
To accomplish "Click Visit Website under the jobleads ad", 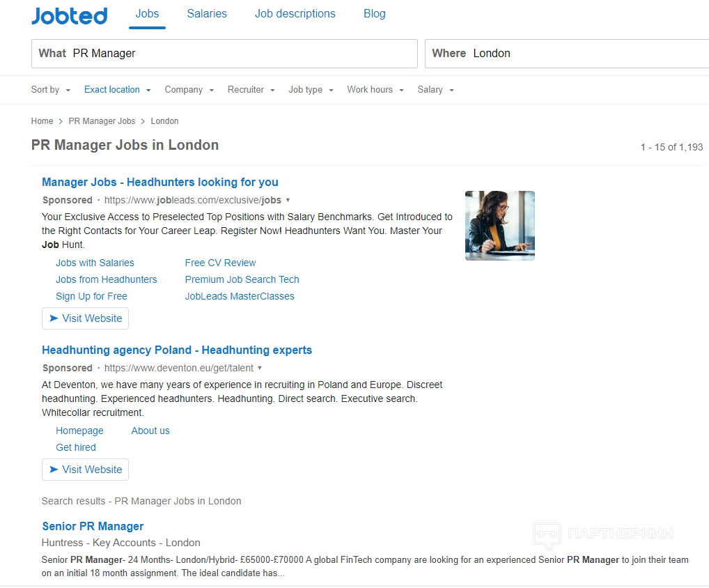I will [85, 318].
